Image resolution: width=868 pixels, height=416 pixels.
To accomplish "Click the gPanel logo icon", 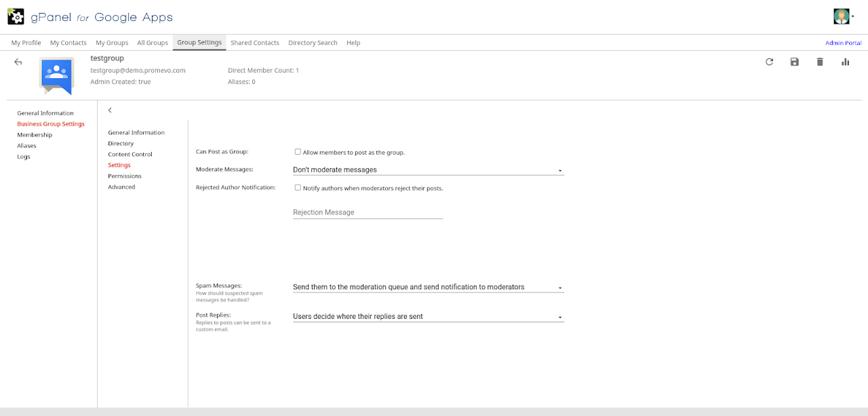I will coord(16,17).
